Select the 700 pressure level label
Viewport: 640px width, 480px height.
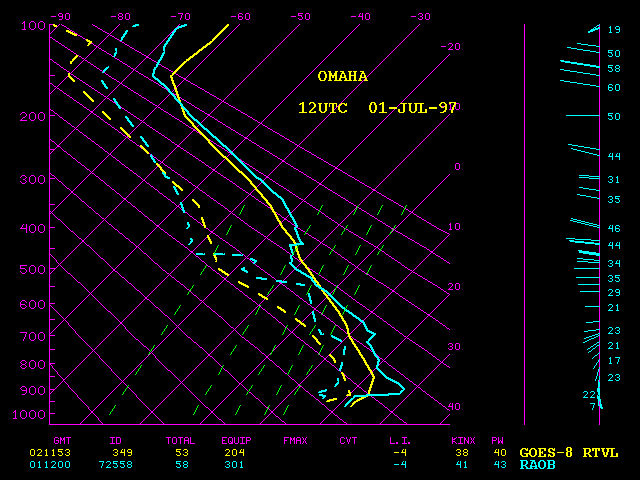point(33,337)
